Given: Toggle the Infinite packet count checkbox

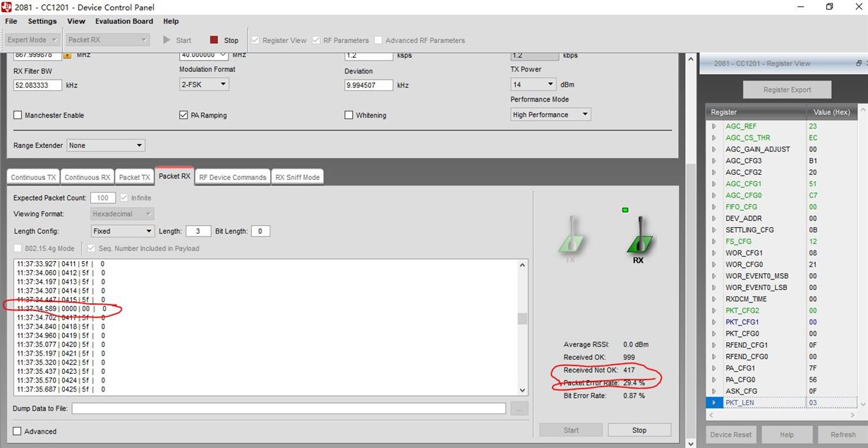Looking at the screenshot, I should (x=124, y=198).
